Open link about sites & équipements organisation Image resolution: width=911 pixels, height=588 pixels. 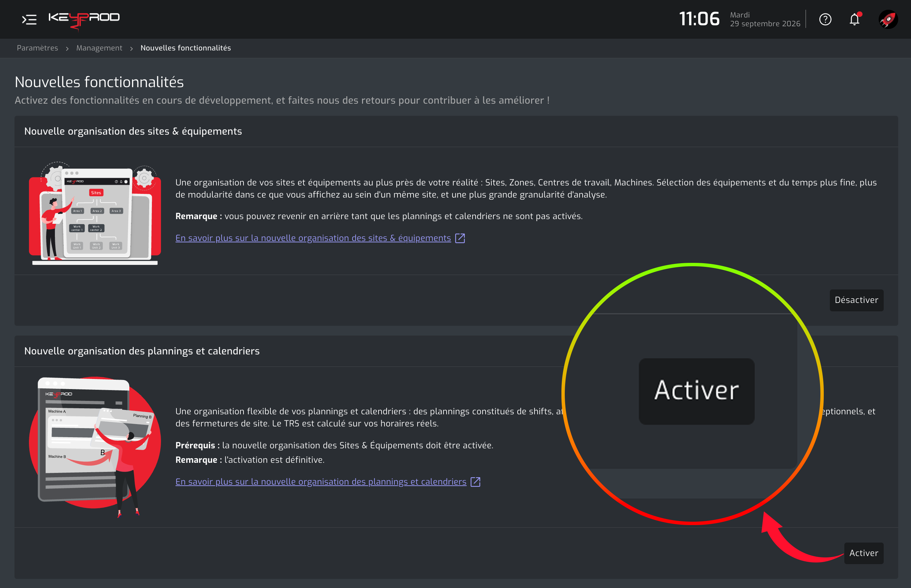[313, 238]
